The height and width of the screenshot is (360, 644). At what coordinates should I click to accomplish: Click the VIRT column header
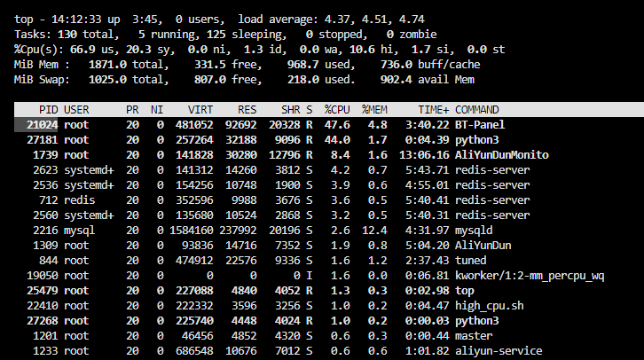click(x=200, y=110)
